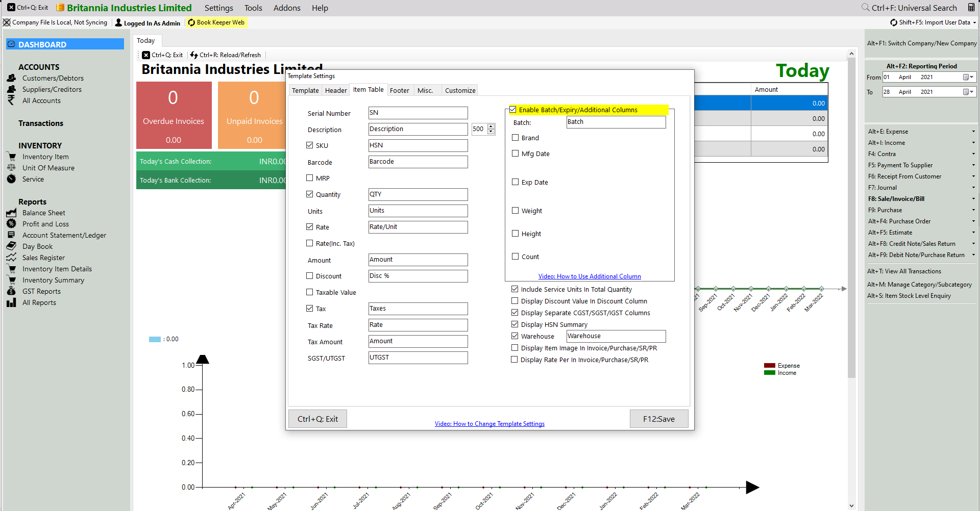This screenshot has height=511, width=980.
Task: Open the Settings menu
Action: pos(219,8)
